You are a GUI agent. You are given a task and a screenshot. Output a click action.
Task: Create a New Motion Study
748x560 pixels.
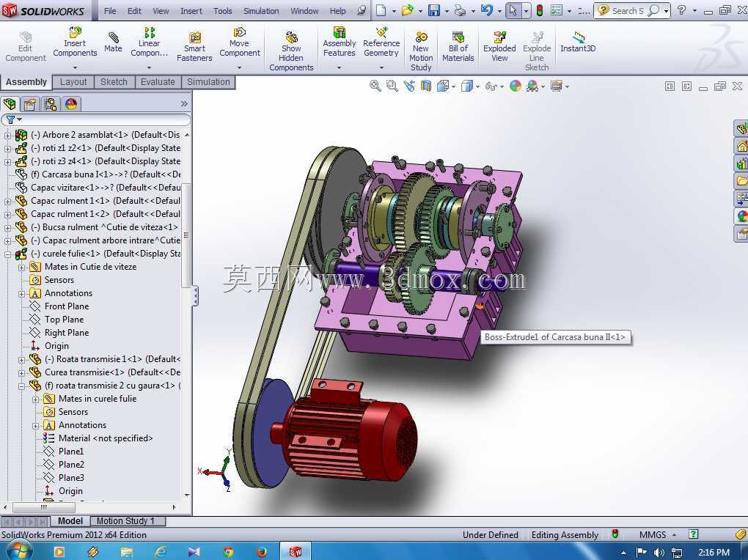click(421, 51)
